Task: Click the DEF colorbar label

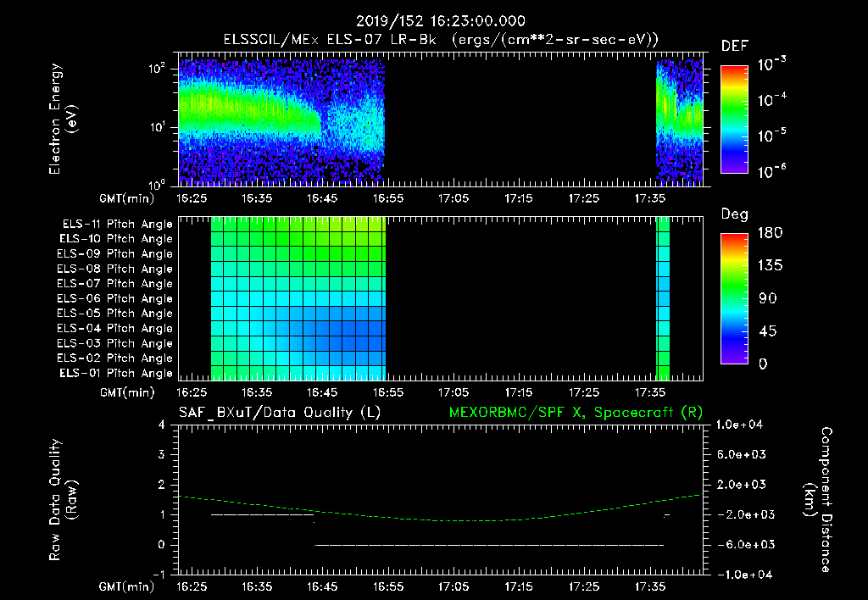Action: (734, 47)
